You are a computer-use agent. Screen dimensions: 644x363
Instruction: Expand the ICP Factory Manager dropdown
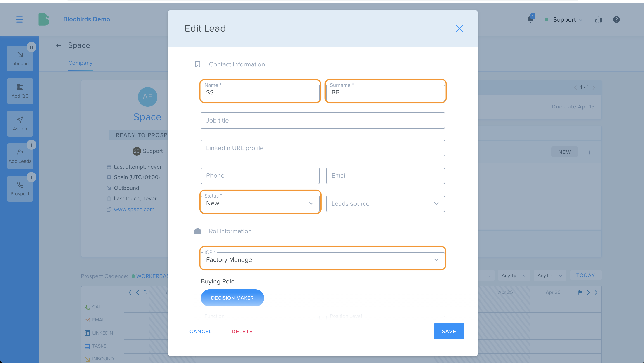[323, 260]
